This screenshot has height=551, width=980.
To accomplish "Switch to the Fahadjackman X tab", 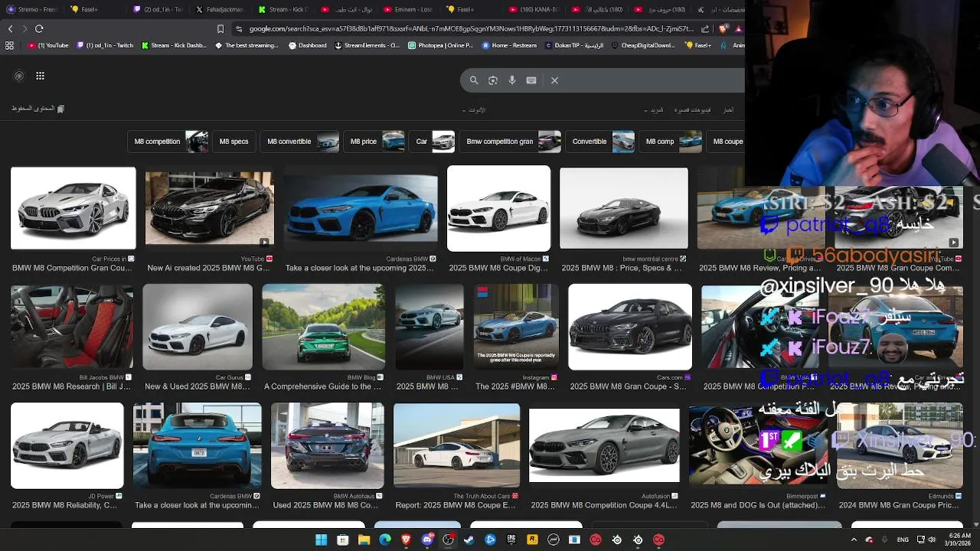I will pos(220,9).
